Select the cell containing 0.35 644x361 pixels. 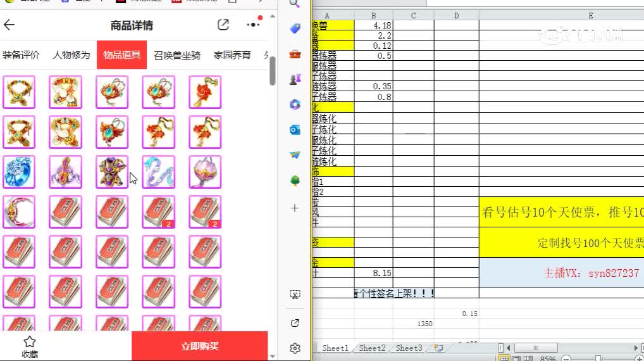click(x=373, y=86)
